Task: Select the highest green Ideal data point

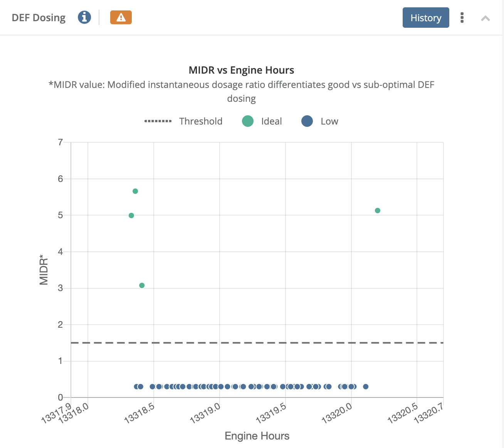Action: click(x=135, y=191)
